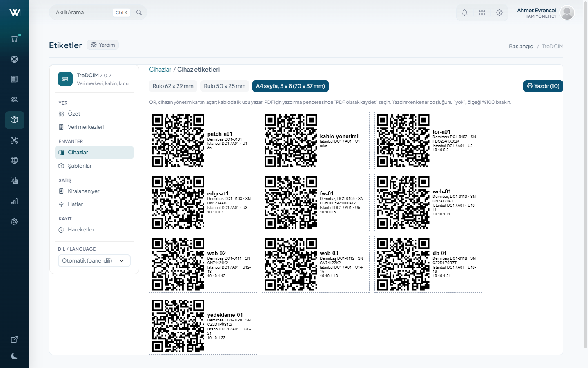Open Kiralanan yer in the side menu
The height and width of the screenshot is (368, 588).
pyautogui.click(x=94, y=191)
